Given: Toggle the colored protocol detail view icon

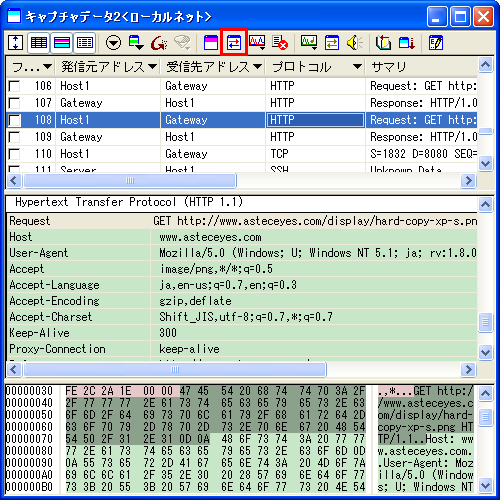Looking at the screenshot, I should pos(62,43).
